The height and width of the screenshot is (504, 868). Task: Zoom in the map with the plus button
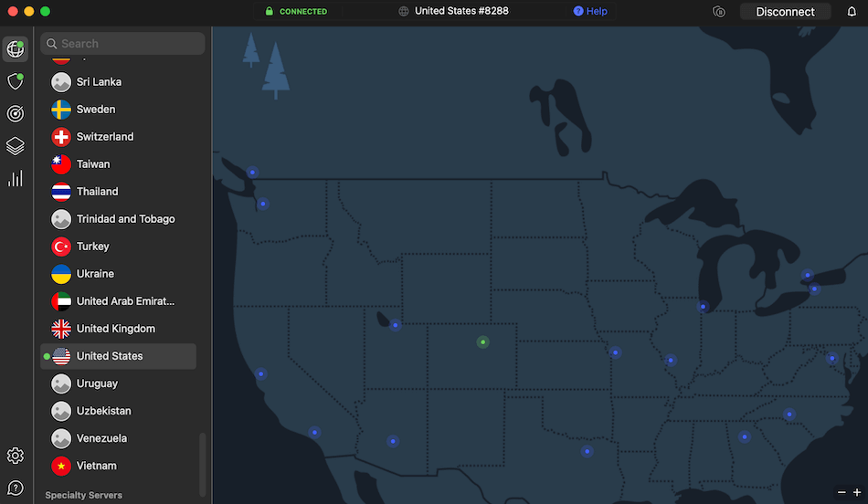857,492
